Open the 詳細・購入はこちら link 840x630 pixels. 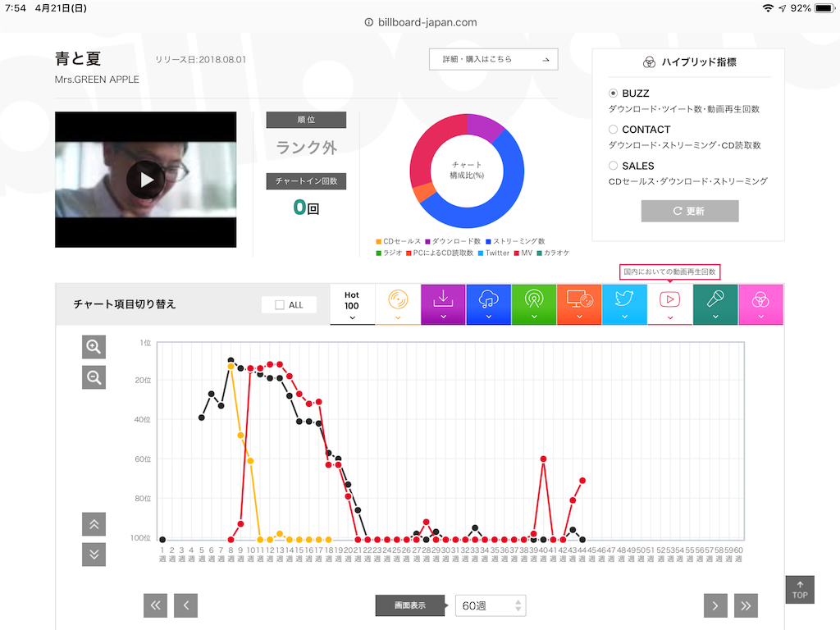point(493,59)
